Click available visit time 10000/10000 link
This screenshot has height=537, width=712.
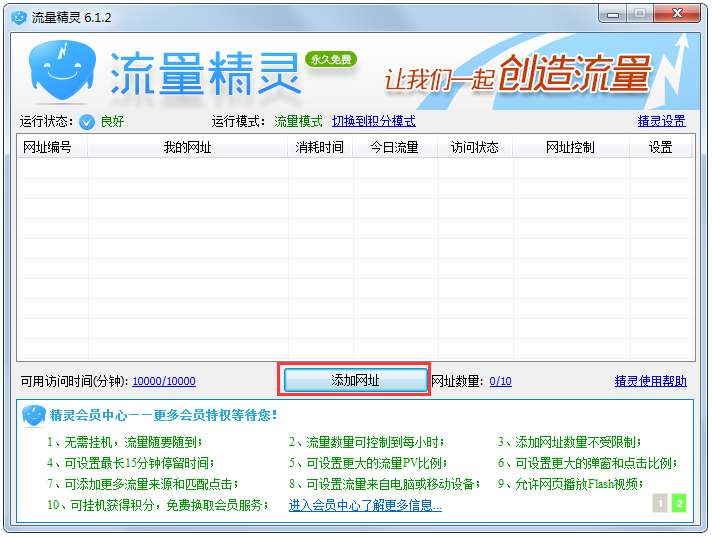tap(164, 381)
